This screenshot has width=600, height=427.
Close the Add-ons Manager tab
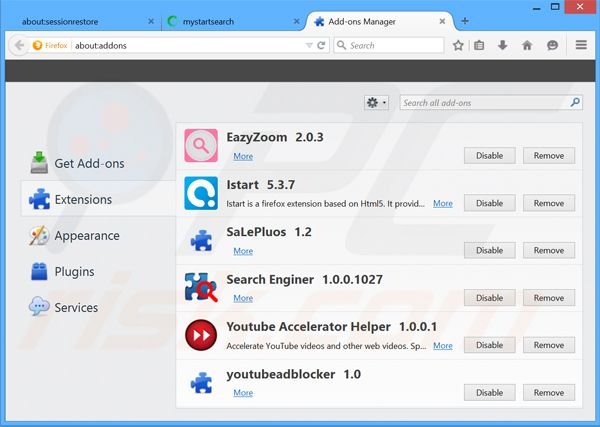tap(442, 21)
